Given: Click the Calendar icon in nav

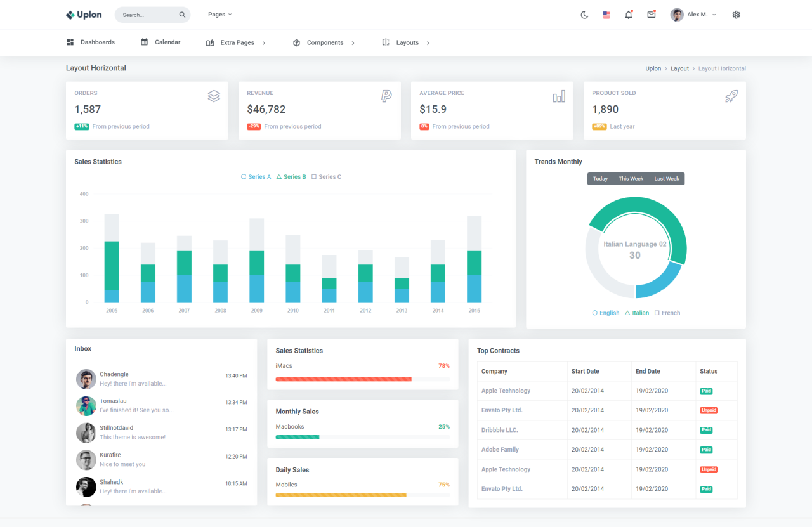Looking at the screenshot, I should (145, 42).
